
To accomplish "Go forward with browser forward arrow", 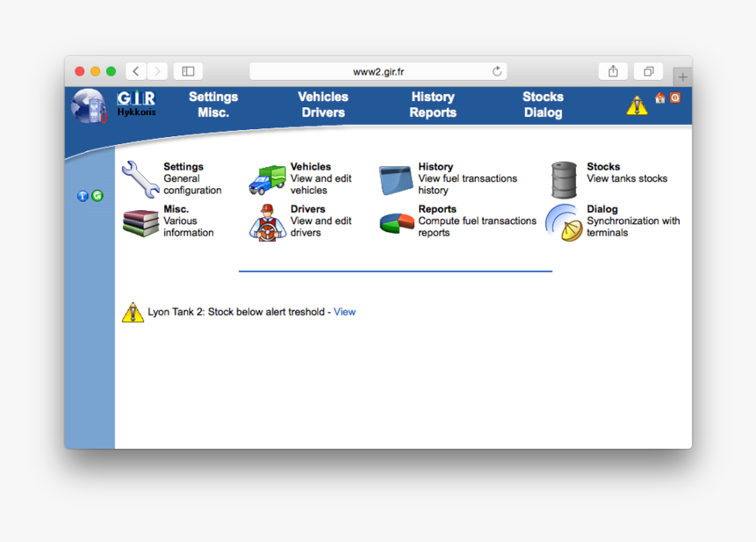I will coord(157,71).
